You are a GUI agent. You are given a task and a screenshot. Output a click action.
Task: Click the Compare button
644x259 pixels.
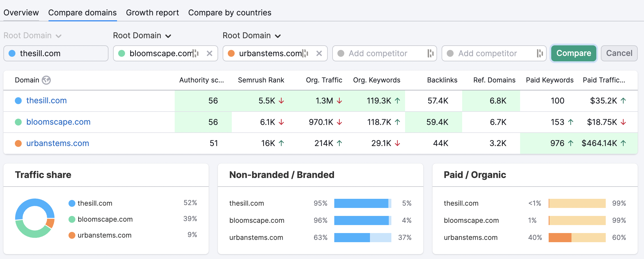573,53
